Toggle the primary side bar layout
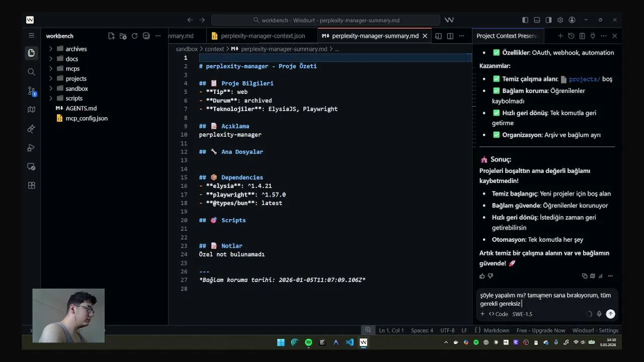The image size is (644, 362). click(x=525, y=20)
